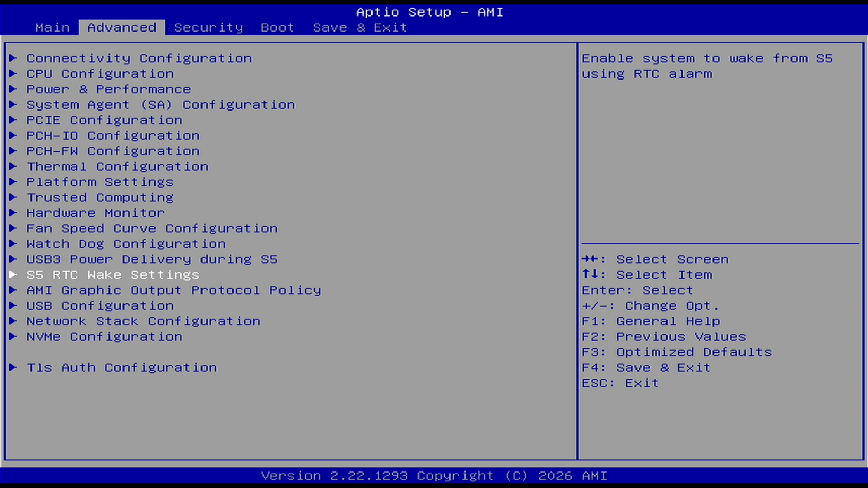Select highlighted S5 RTC Wake Settings
The image size is (868, 488).
[113, 275]
